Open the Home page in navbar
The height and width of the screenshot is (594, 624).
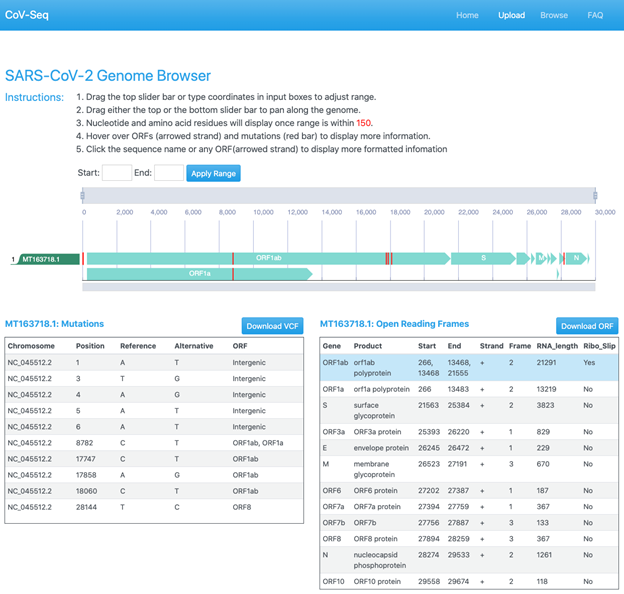click(467, 15)
